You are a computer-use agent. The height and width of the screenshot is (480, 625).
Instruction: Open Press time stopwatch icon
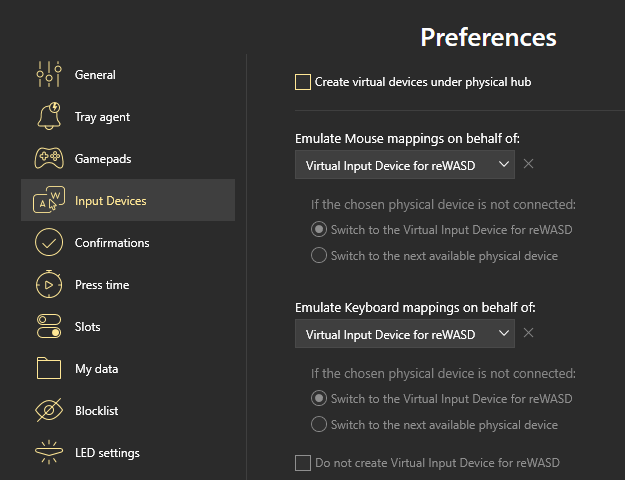click(48, 285)
